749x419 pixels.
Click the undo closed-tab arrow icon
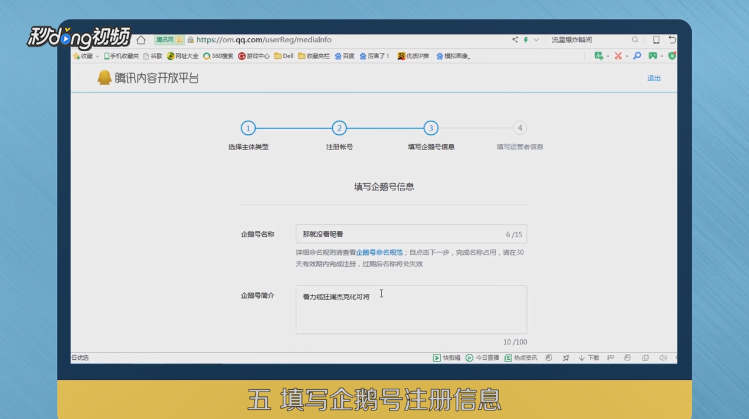pos(672,40)
